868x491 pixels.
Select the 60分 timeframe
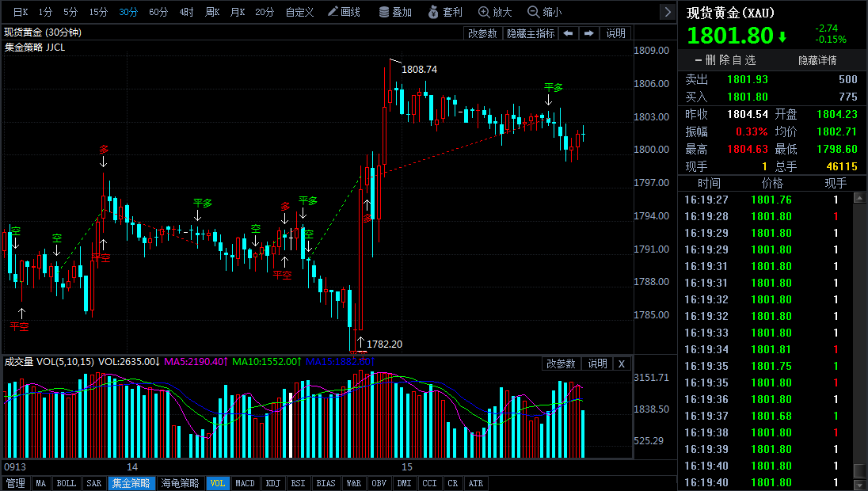click(x=158, y=12)
